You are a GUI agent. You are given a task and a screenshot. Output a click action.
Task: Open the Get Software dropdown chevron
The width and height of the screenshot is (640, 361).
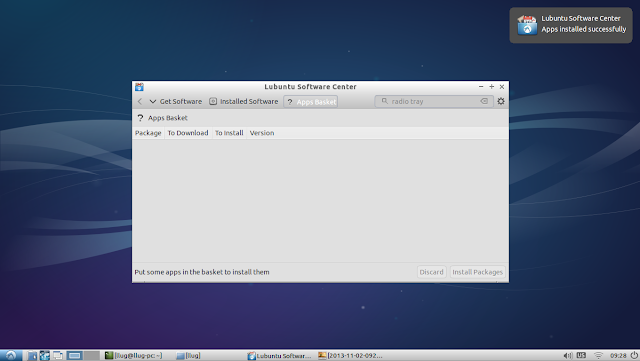153,101
